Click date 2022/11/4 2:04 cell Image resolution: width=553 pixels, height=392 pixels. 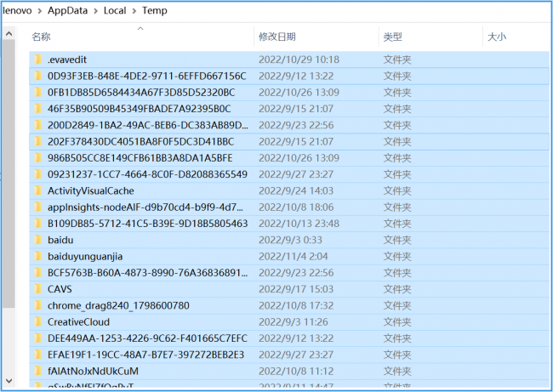tap(294, 256)
